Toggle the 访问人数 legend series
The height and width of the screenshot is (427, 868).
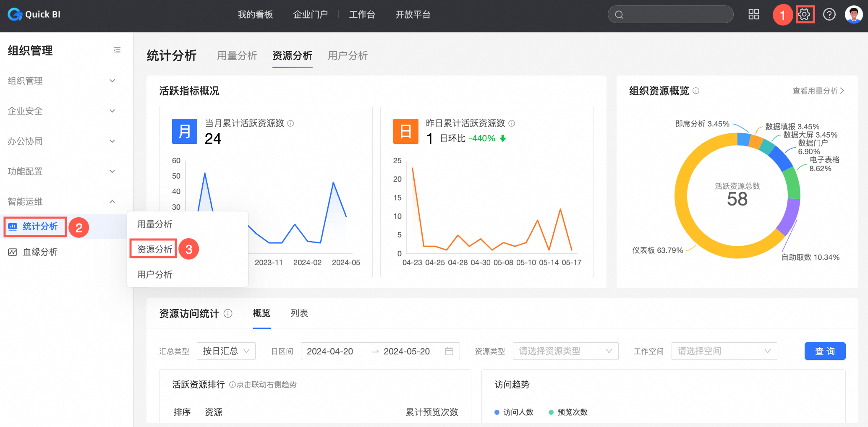pyautogui.click(x=514, y=412)
